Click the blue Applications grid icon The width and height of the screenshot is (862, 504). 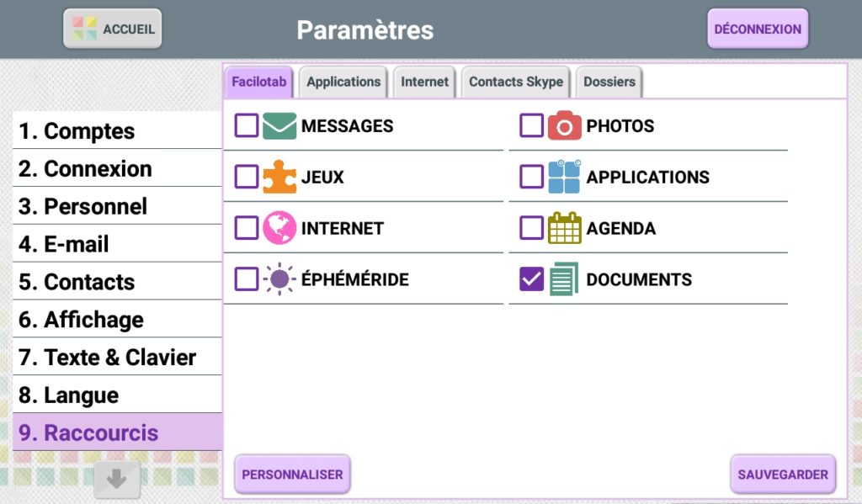click(564, 177)
